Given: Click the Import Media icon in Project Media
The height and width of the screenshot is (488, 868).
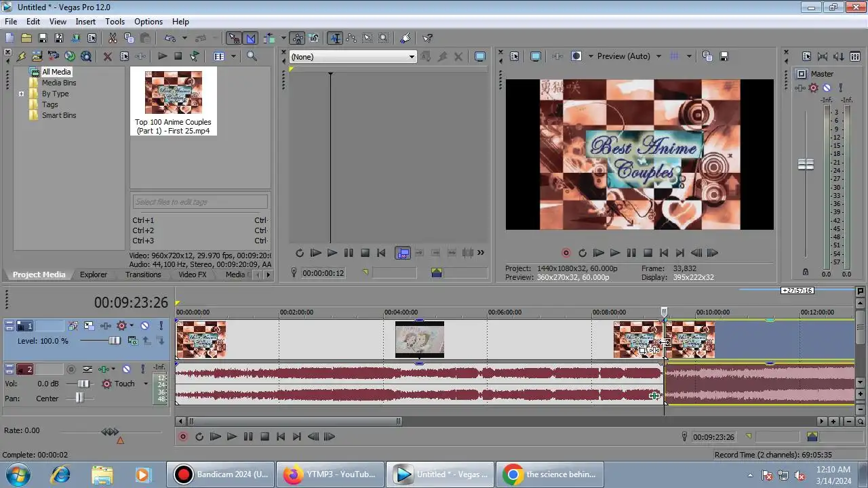Looking at the screenshot, I should [37, 56].
